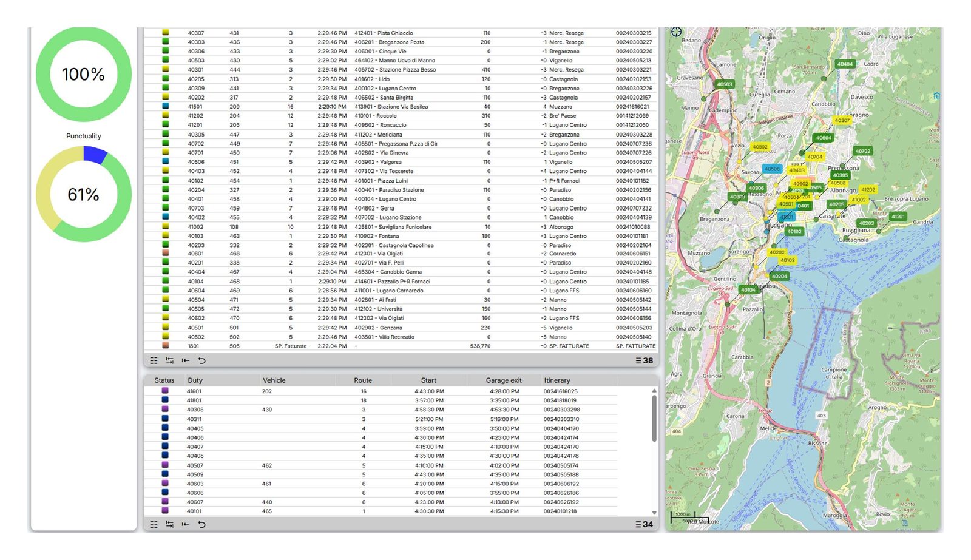Select the row for stop Stazione Via Basilea
Image resolution: width=971 pixels, height=560 pixels.
pos(401,106)
